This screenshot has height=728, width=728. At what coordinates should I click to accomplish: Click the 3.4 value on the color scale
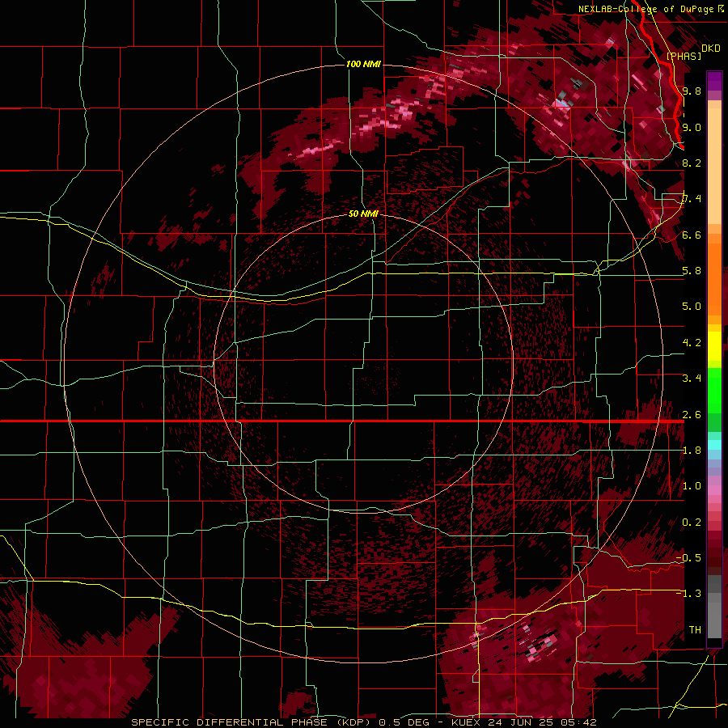pos(692,379)
